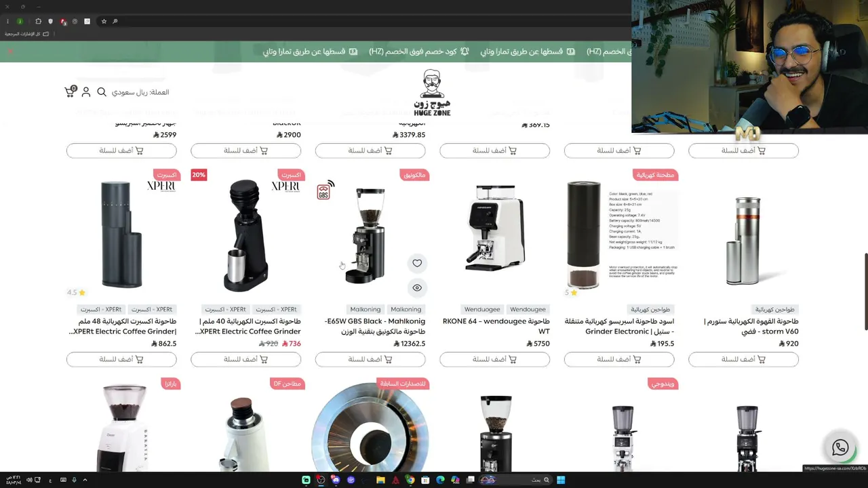Click the 20% discount badge
The width and height of the screenshot is (868, 488).
(198, 175)
